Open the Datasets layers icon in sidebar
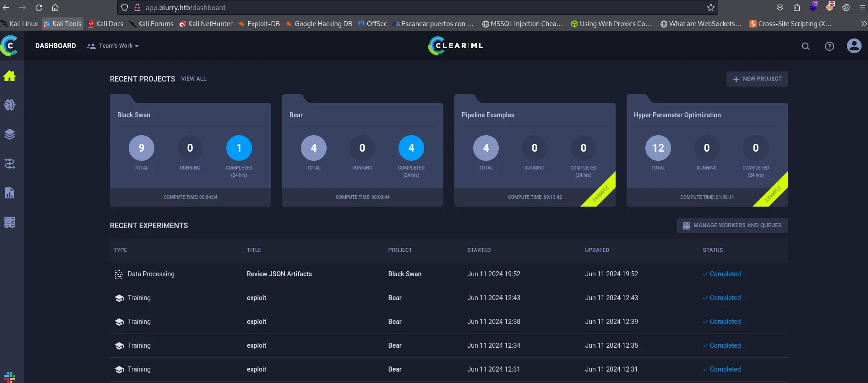 (10, 134)
